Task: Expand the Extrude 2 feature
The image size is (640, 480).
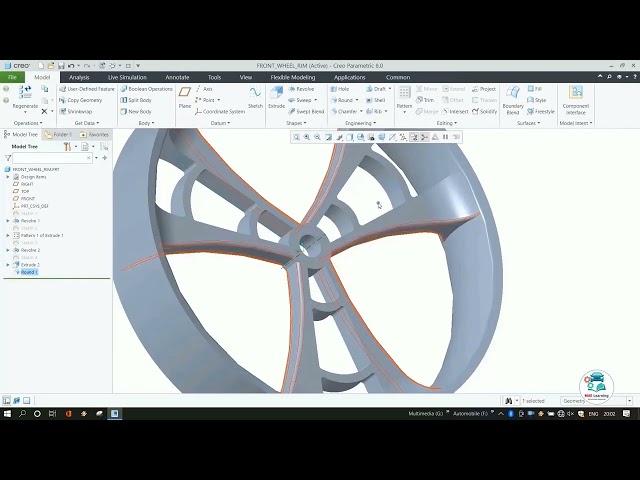Action: pos(8,265)
